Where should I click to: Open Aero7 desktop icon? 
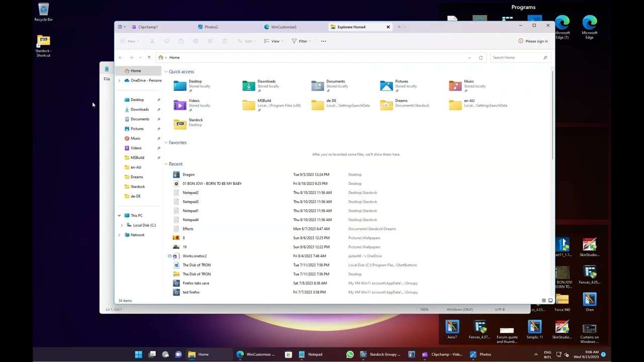pyautogui.click(x=452, y=330)
